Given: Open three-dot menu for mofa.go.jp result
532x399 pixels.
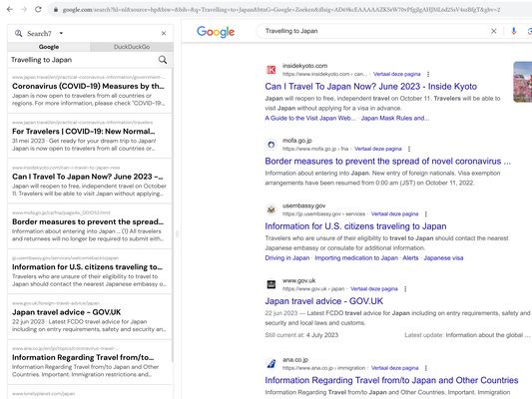Looking at the screenshot, I should [409, 149].
